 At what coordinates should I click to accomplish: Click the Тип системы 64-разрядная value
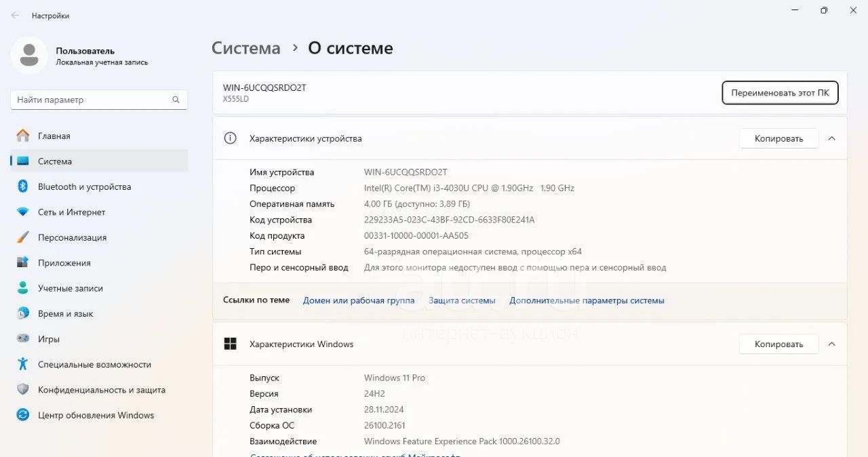473,252
